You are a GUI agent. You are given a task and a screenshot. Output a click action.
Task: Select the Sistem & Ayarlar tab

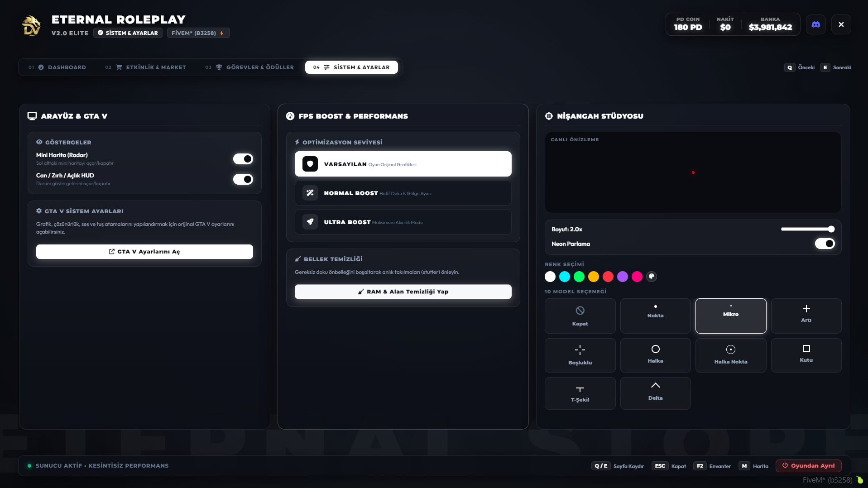click(x=351, y=67)
